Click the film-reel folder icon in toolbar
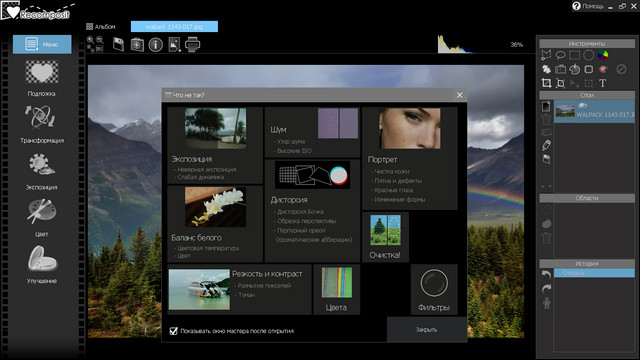The image size is (640, 360). click(x=137, y=44)
